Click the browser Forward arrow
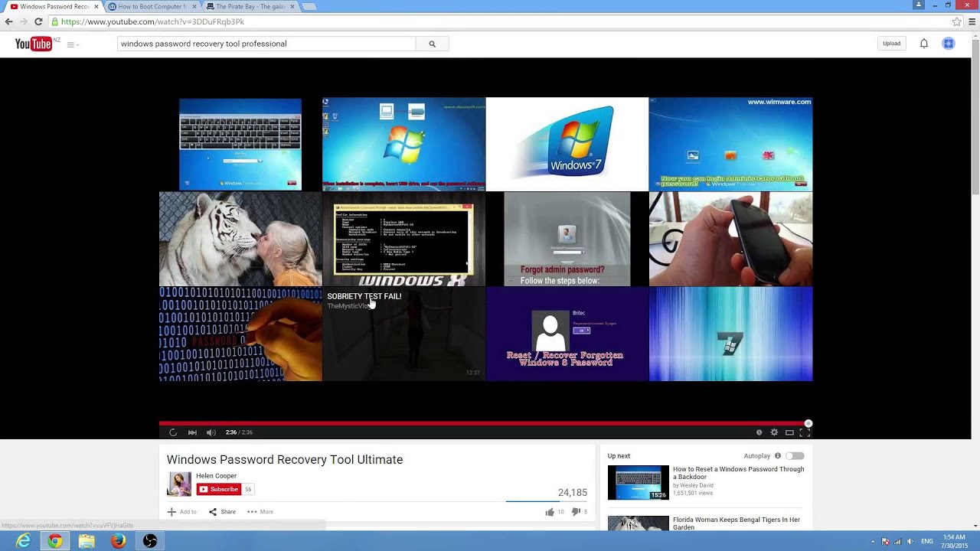Viewport: 980px width, 551px height. pos(24,22)
